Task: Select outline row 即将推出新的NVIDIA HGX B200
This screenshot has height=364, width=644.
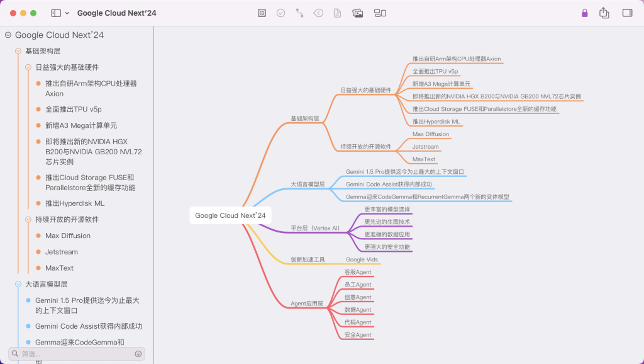Action: point(94,151)
